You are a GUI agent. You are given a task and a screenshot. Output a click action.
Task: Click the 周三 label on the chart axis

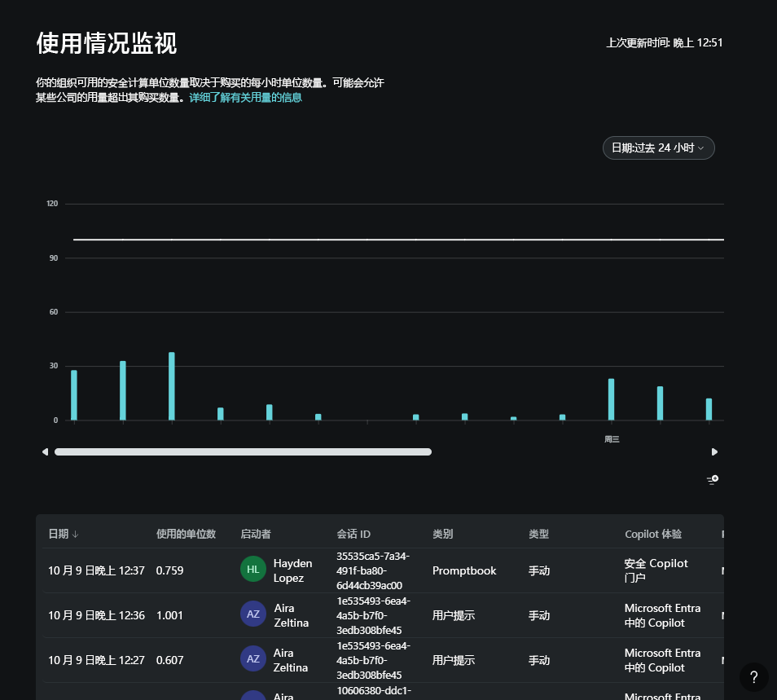(x=612, y=438)
